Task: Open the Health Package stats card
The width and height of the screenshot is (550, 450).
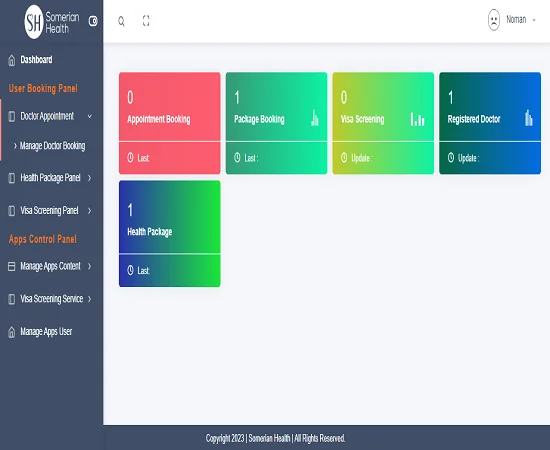Action: click(x=170, y=234)
